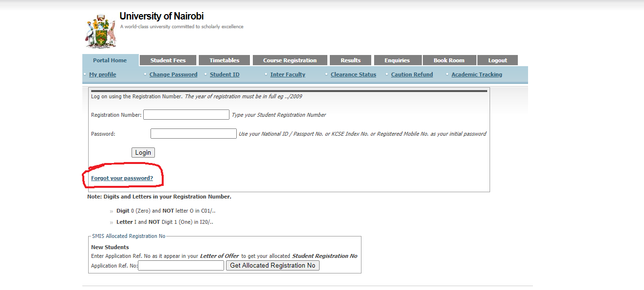The image size is (644, 290).
Task: Click the 'Note: Digits and Letters' heading
Action: (159, 197)
